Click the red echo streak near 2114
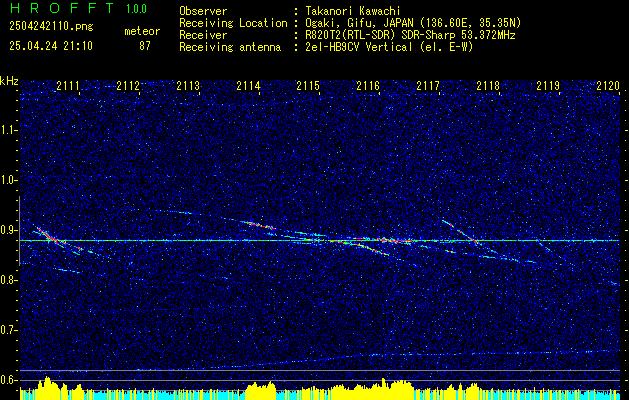 click(x=261, y=225)
